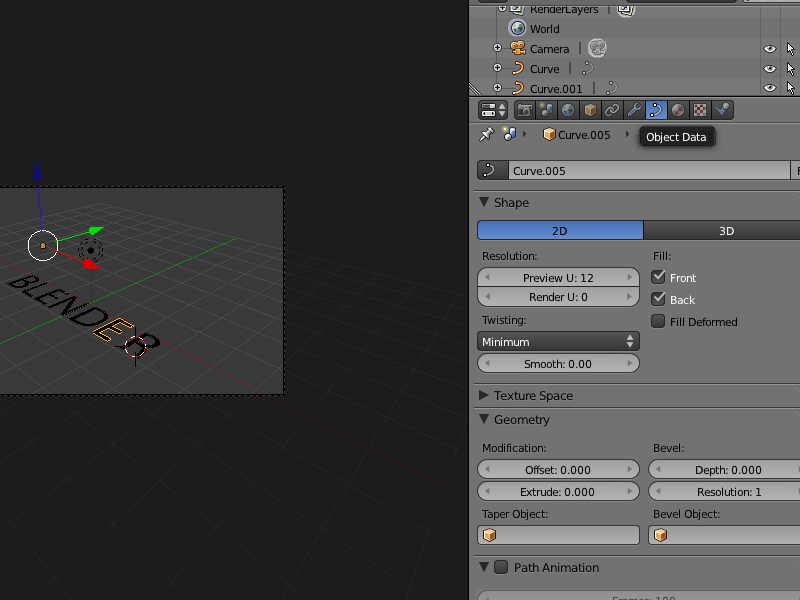Collapse the Shape panel

click(x=484, y=202)
